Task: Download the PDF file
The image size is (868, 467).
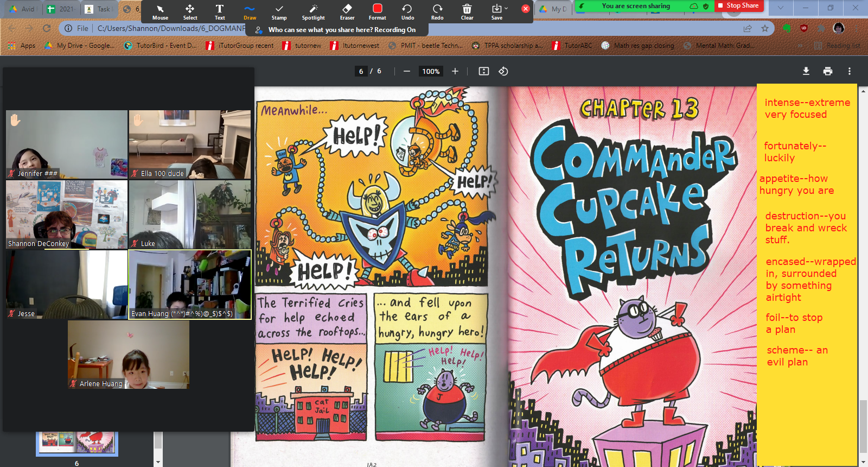Action: [806, 71]
